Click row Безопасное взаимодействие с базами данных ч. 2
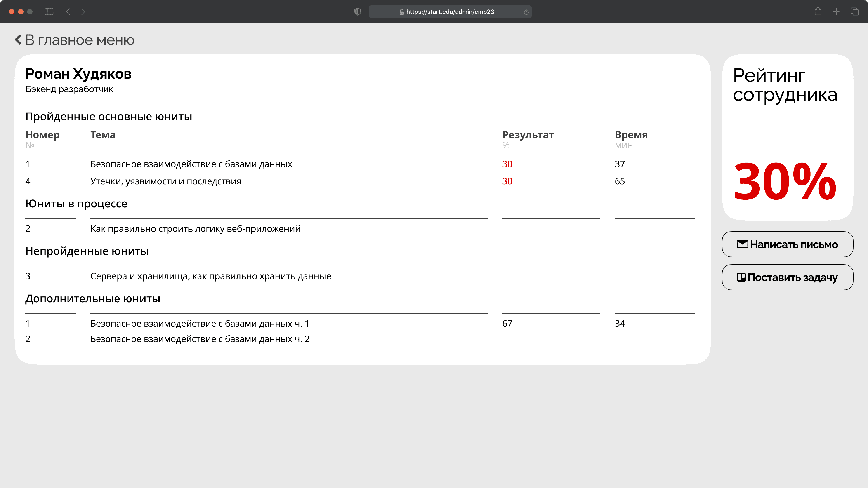Image resolution: width=868 pixels, height=488 pixels. pos(360,339)
